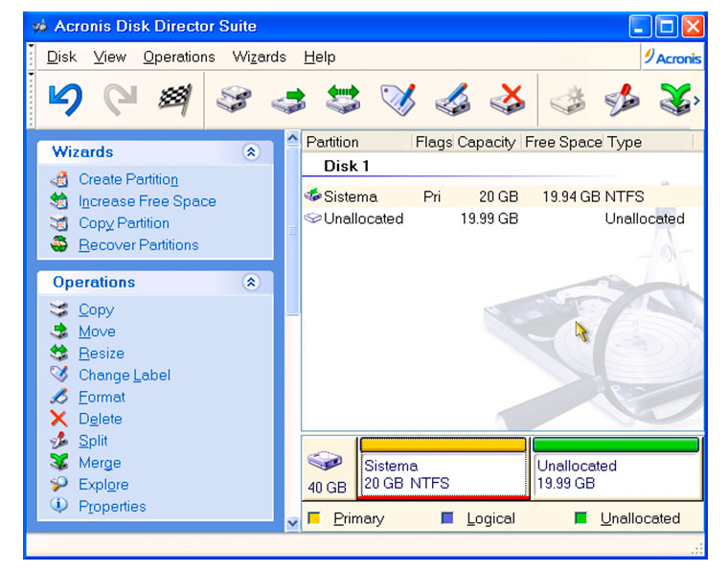
Task: Open the Wizards menu
Action: point(259,57)
